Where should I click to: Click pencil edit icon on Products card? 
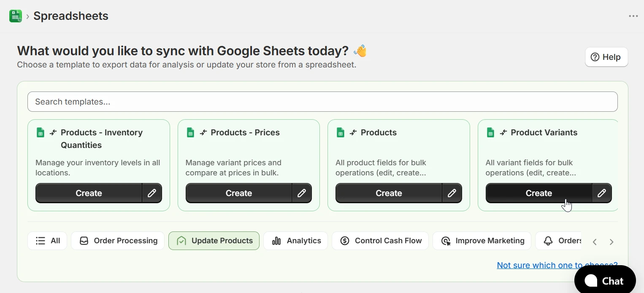coord(452,193)
